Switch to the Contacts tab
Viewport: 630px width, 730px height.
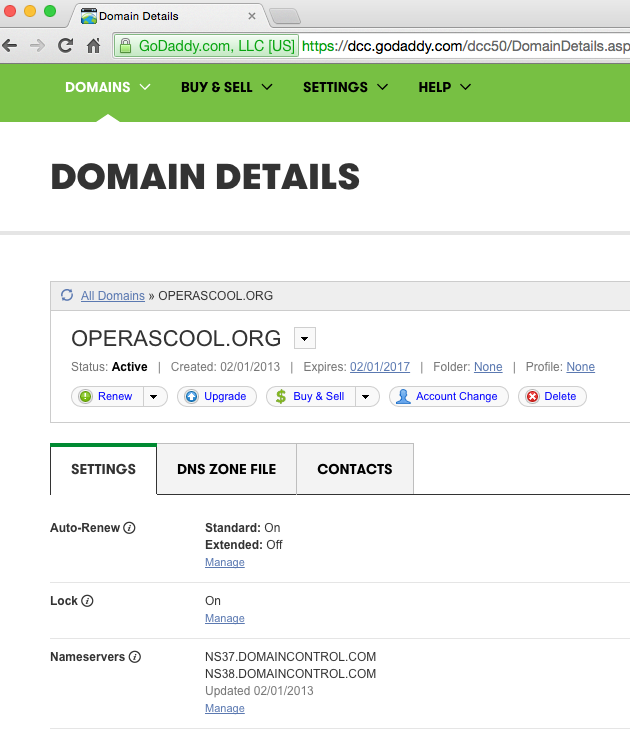coord(354,469)
